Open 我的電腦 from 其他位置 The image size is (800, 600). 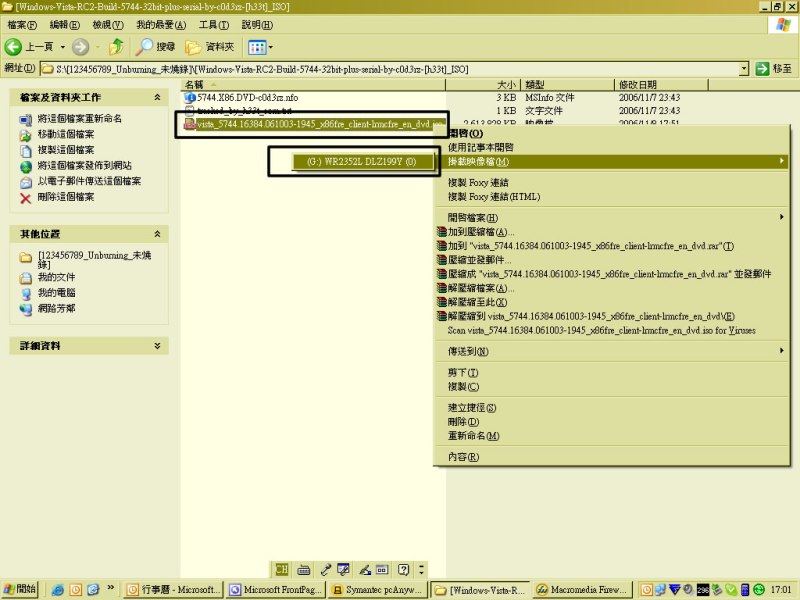[56, 293]
